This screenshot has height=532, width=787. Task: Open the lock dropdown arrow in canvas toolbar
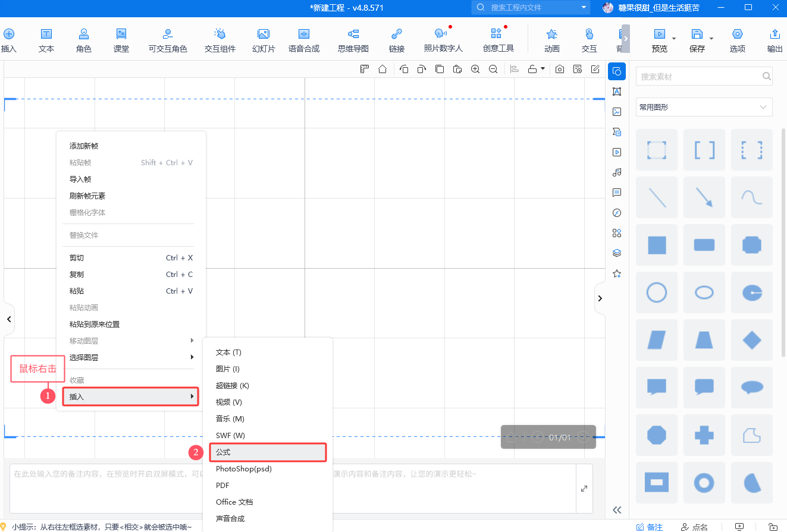[543, 69]
